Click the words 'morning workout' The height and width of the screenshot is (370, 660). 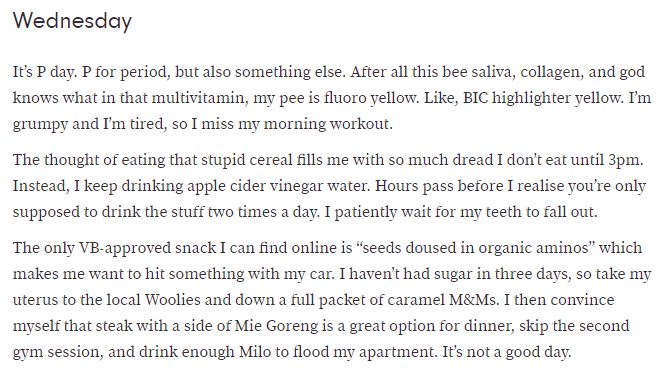tap(327, 124)
